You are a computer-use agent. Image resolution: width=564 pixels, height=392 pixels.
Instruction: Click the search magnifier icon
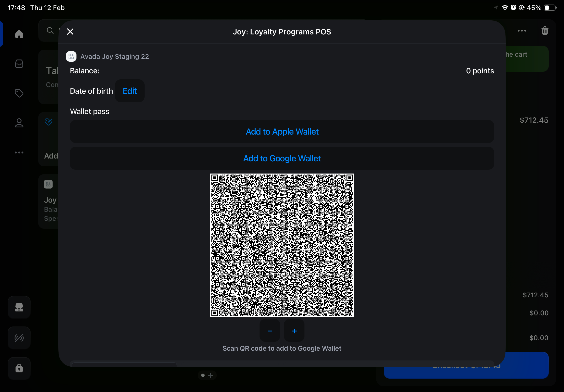coord(50,30)
